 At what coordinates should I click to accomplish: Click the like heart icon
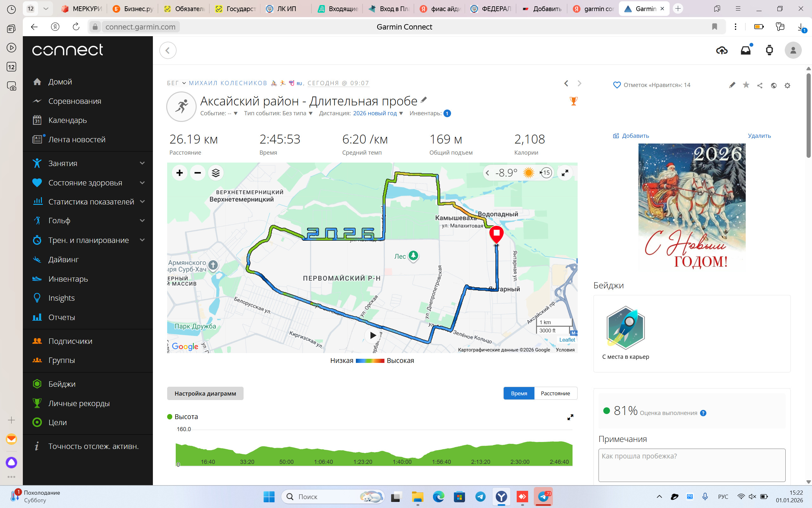tap(617, 85)
